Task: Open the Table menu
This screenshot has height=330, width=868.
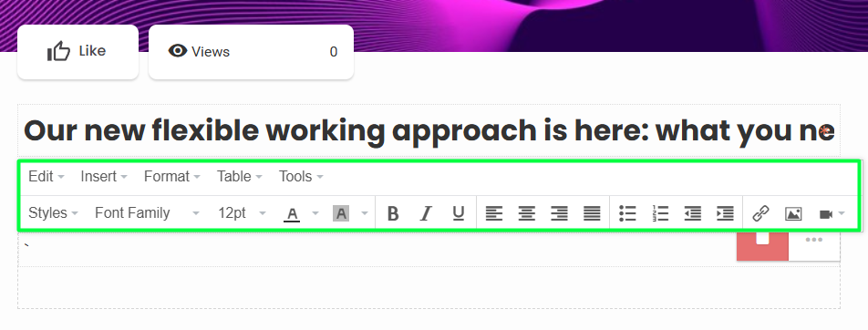Action: click(239, 177)
